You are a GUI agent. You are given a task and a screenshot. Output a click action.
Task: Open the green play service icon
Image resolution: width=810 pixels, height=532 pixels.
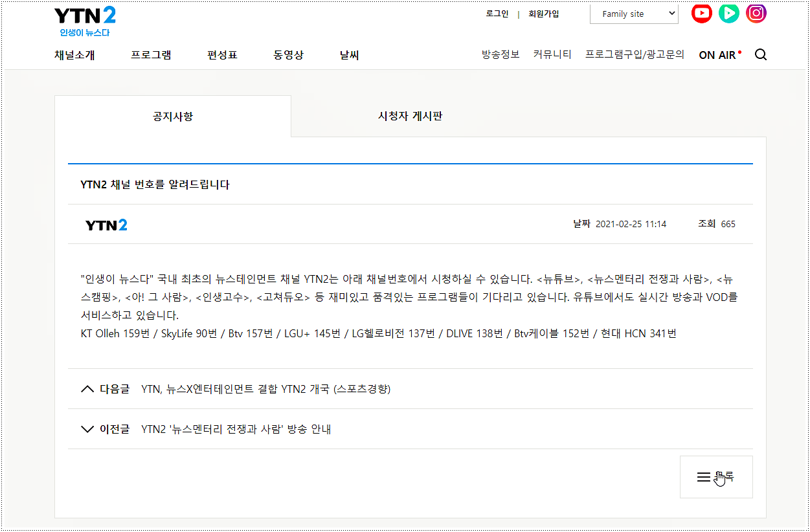(x=728, y=13)
